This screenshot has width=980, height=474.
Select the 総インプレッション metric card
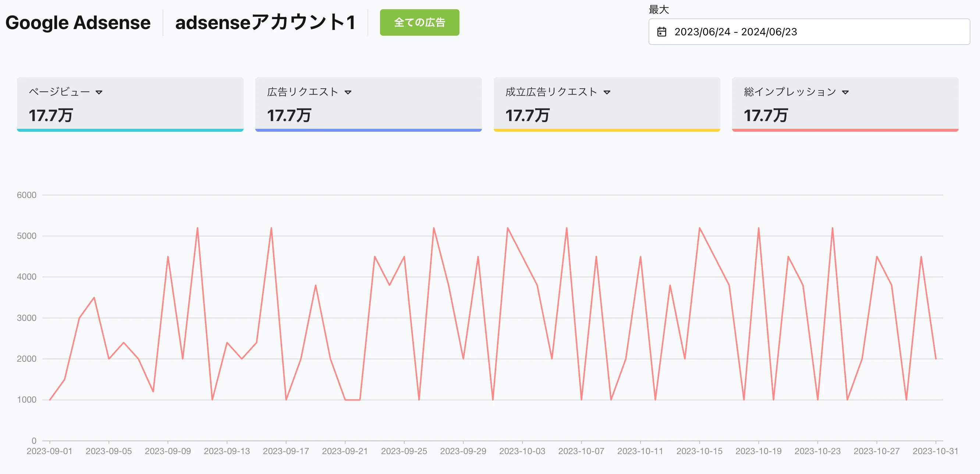tap(845, 104)
